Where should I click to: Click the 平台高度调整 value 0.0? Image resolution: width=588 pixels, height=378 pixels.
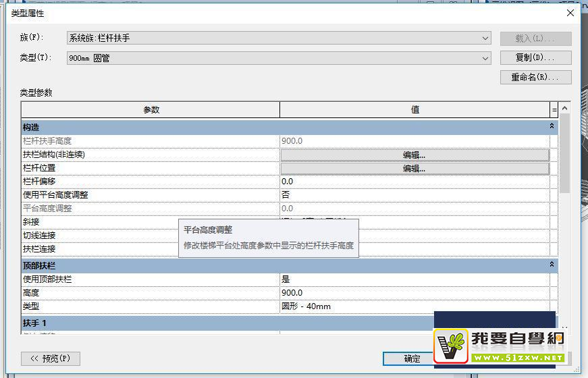coord(415,209)
